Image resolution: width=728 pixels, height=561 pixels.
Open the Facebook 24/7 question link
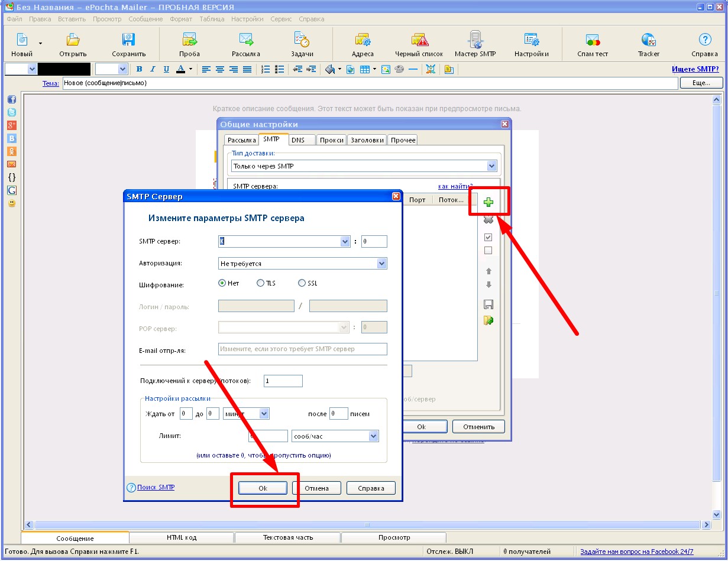click(x=637, y=552)
